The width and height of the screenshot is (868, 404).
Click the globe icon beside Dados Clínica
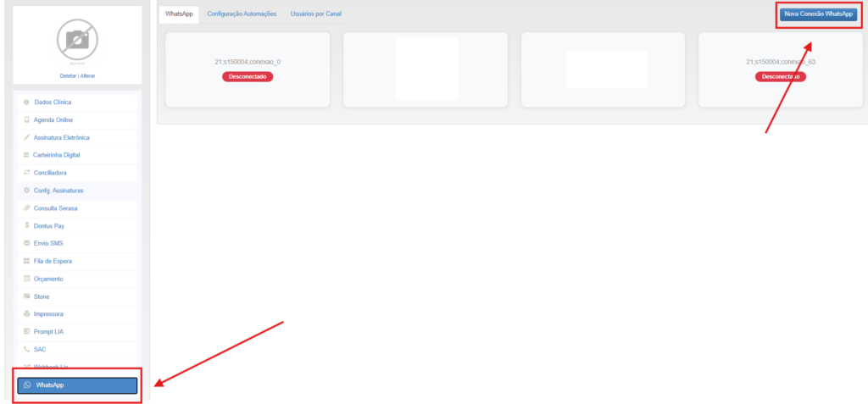[26, 102]
